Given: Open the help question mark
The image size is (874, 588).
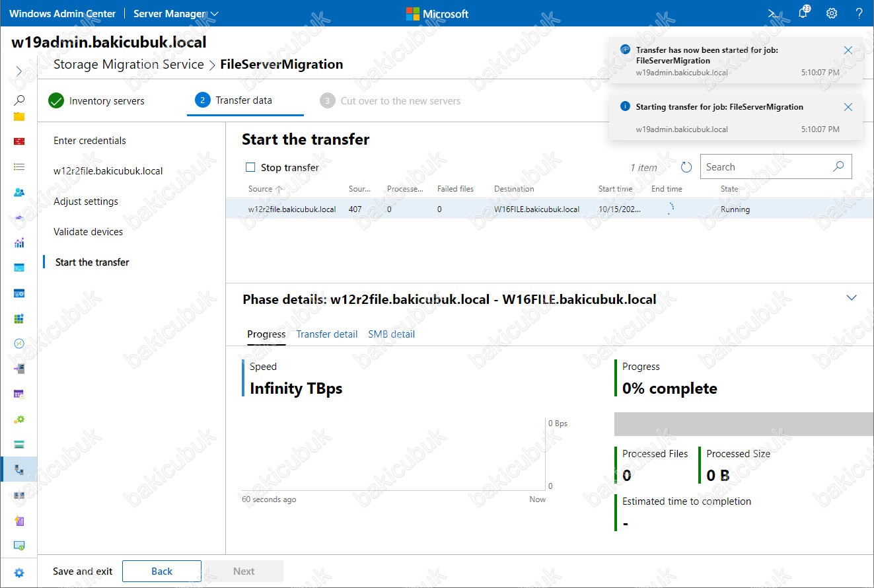Looking at the screenshot, I should pyautogui.click(x=859, y=13).
